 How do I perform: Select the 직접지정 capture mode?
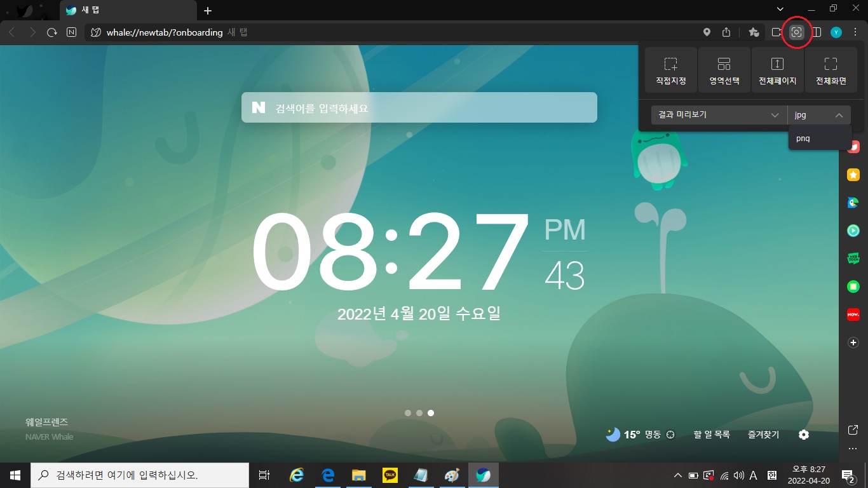(x=671, y=71)
